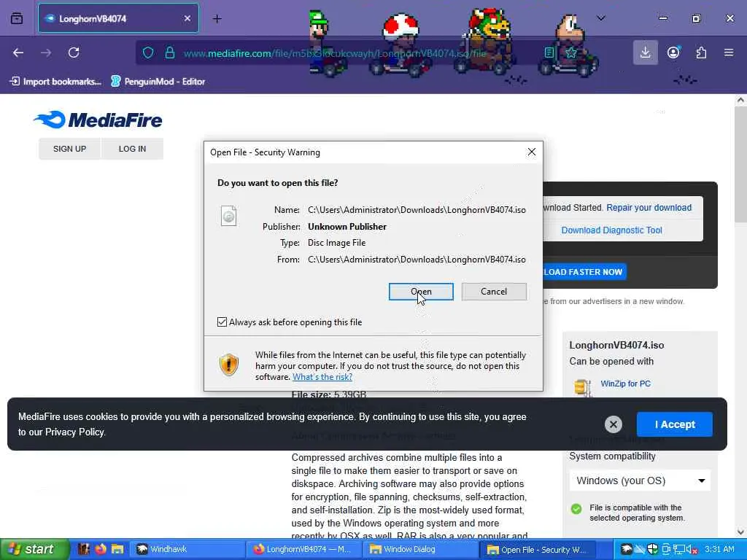Toggle reader view icon in address bar
Image resolution: width=747 pixels, height=560 pixels.
[549, 52]
